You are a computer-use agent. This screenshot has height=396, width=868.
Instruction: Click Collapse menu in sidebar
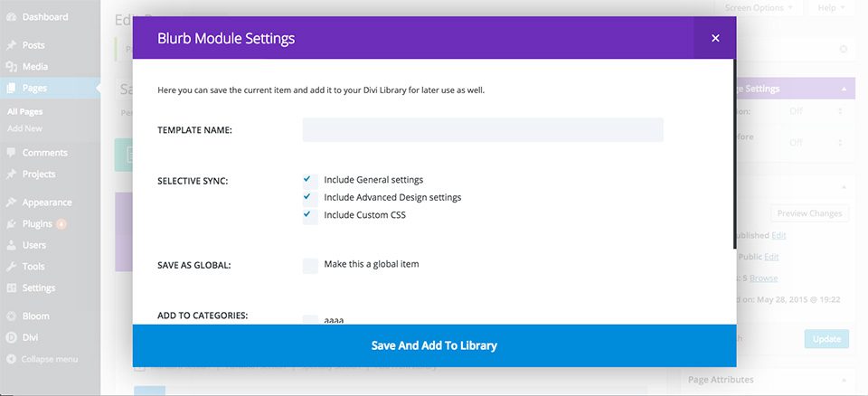[x=49, y=360]
